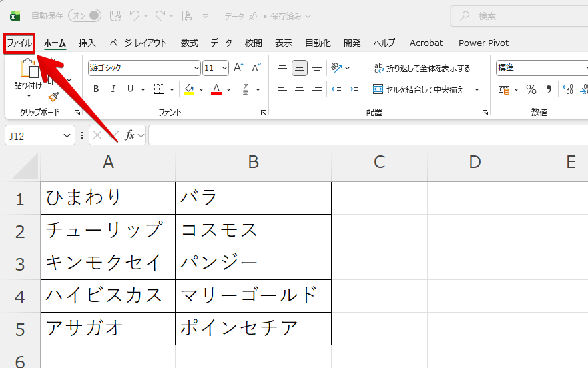Click セルを結合して中央揃え merge button
Screen dimensions: 588x368
[x=418, y=89]
